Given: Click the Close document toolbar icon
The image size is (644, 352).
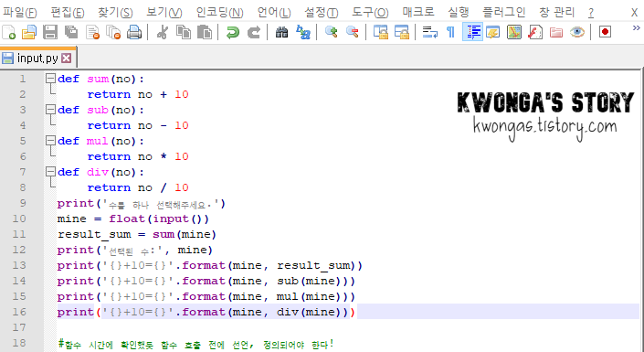Looking at the screenshot, I should 93,32.
